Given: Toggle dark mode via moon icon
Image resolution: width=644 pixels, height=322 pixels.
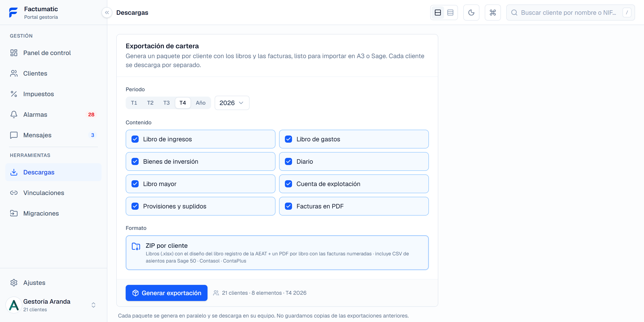Looking at the screenshot, I should click(471, 13).
